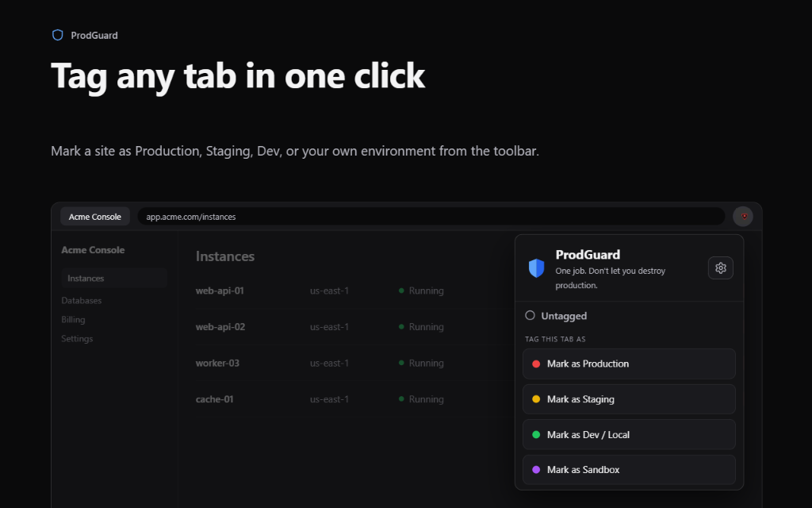Select the cache-01 instance name
The image size is (812, 508).
coord(214,399)
